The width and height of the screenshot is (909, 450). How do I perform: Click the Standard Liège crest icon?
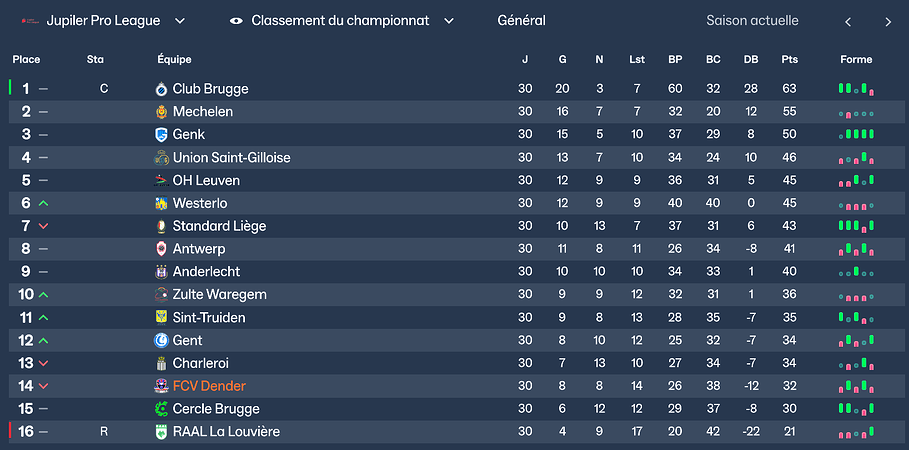pos(161,226)
